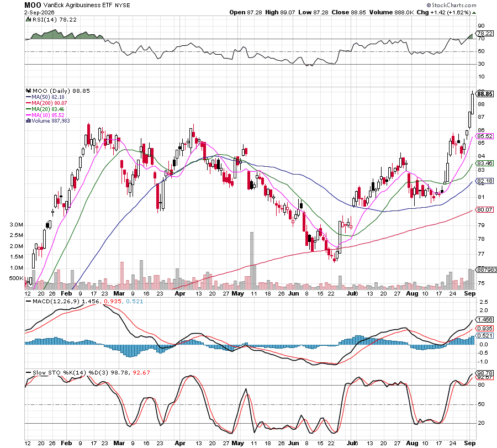497x448 pixels.
Task: Click the tall early-May volume spike bar
Action: coord(252,261)
